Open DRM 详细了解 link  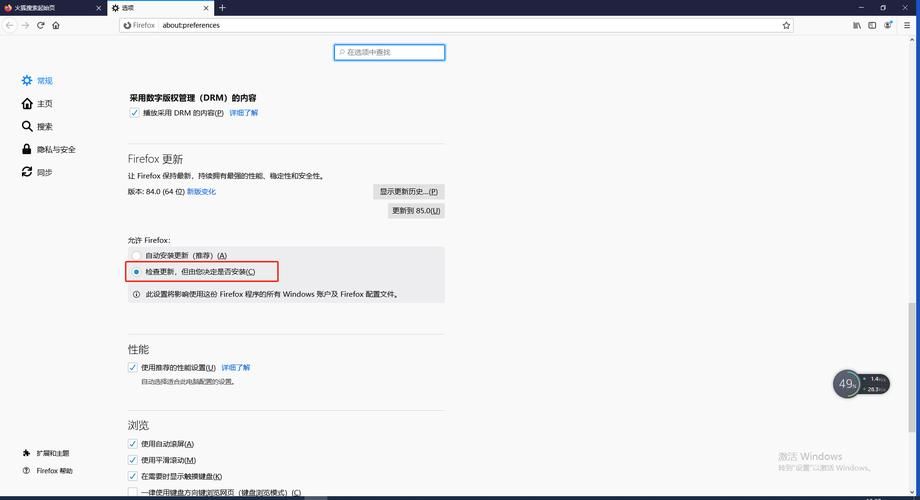[243, 113]
